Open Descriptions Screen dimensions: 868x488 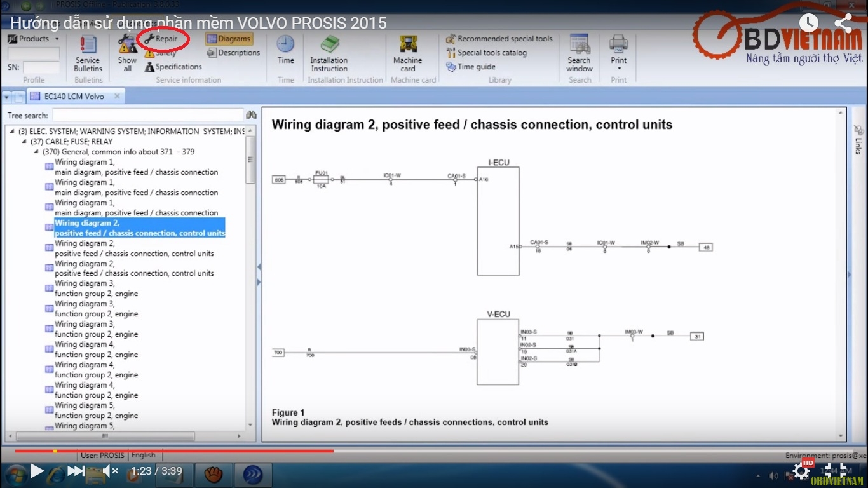pos(233,53)
